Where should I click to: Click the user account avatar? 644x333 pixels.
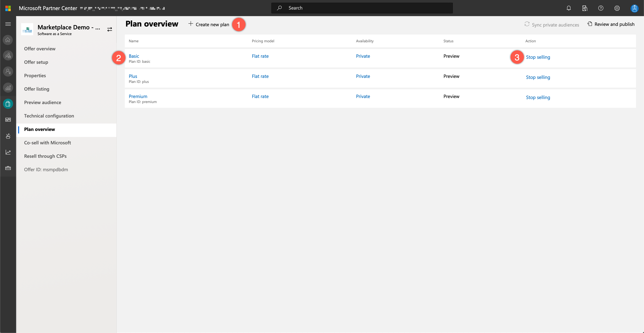[634, 8]
